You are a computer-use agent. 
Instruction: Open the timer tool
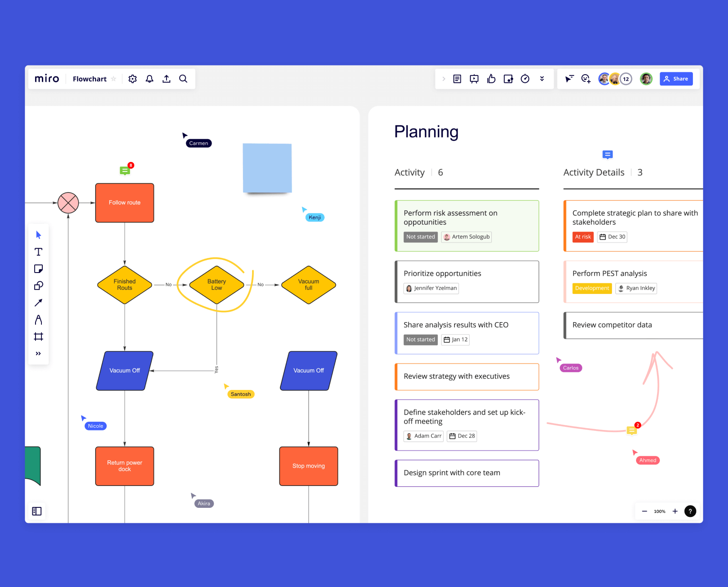tap(525, 79)
